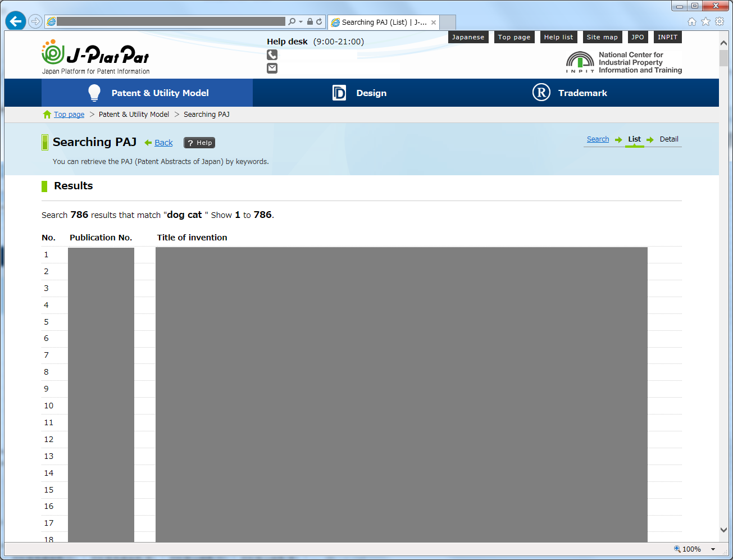Select the Patent & Utility Model lightbulb icon
Viewport: 733px width, 560px height.
[x=94, y=92]
